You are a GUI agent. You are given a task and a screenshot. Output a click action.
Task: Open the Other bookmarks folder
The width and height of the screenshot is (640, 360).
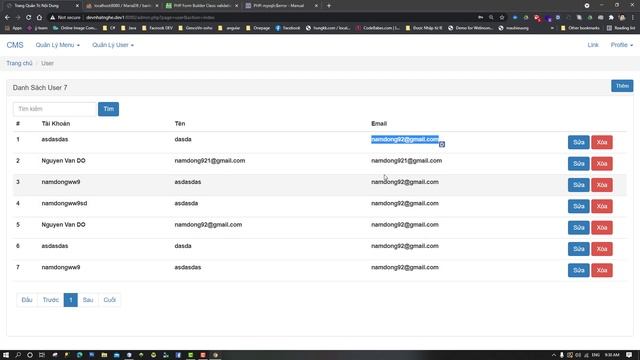pyautogui.click(x=580, y=28)
